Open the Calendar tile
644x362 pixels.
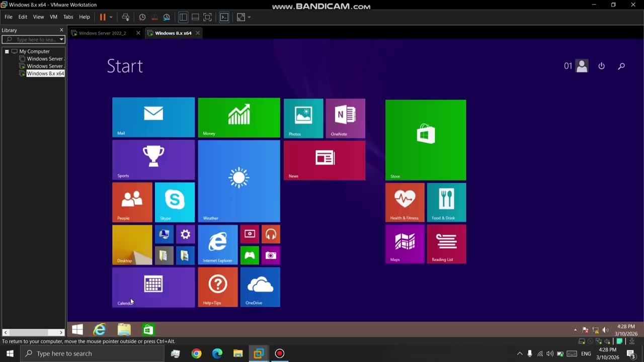pos(153,287)
